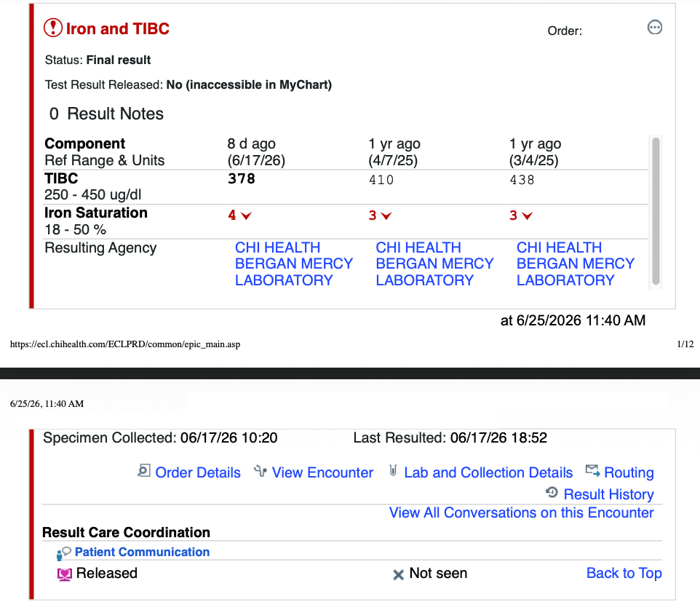Click the Result Care Coordination heading
The height and width of the screenshot is (602, 700).
coord(126,532)
